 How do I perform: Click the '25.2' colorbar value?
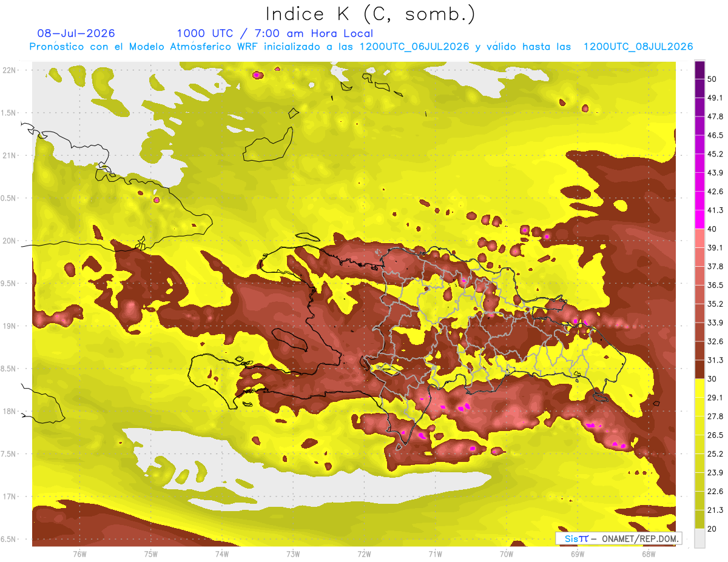click(715, 453)
